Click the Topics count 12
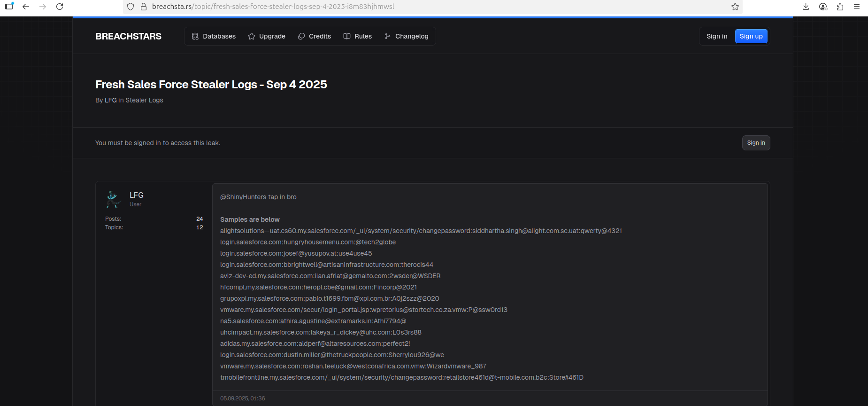The width and height of the screenshot is (868, 406). click(200, 227)
